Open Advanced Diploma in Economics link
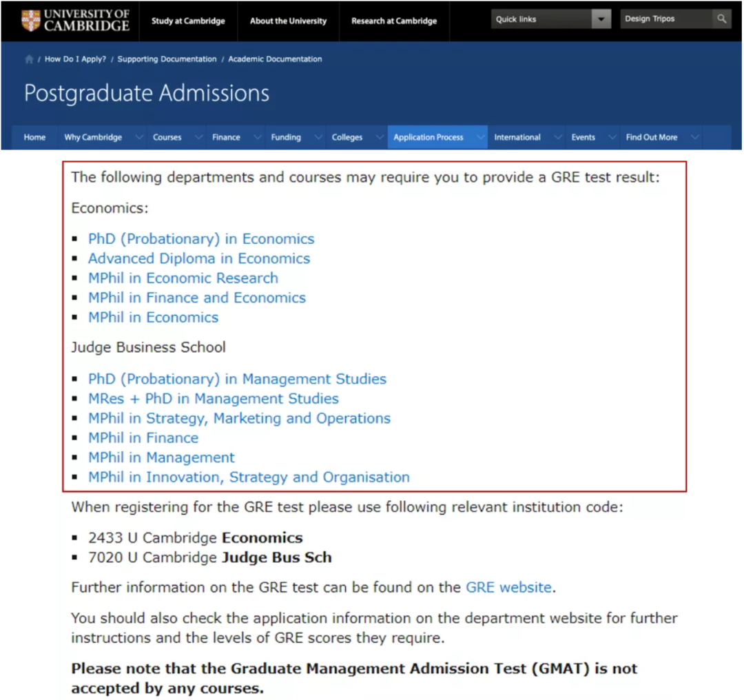Screen dimensions: 744x700 [199, 258]
